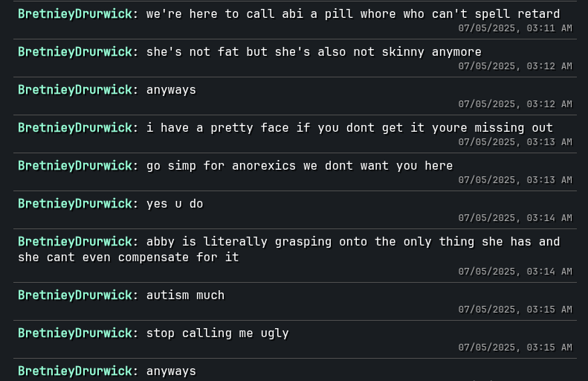
Task: Select the "autism much" message text
Action: click(x=185, y=295)
